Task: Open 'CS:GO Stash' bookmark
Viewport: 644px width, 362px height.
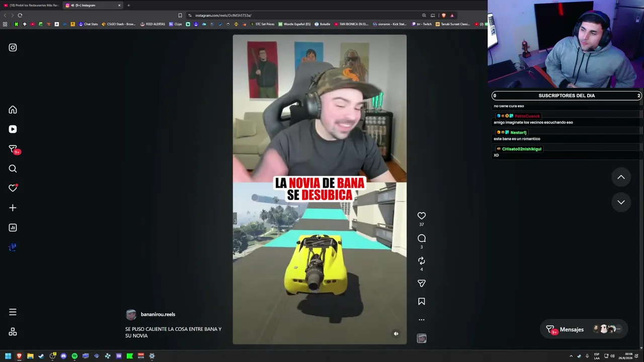Action: [x=119, y=24]
